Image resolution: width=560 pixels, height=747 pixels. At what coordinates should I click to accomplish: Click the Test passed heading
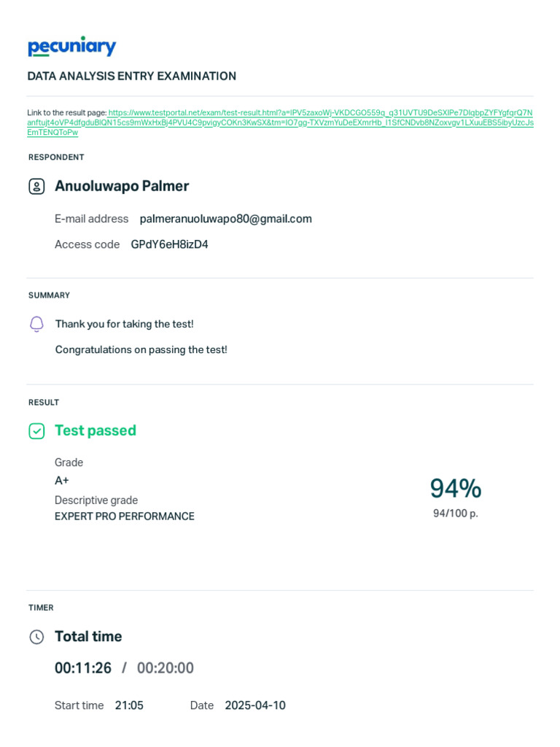pyautogui.click(x=96, y=430)
